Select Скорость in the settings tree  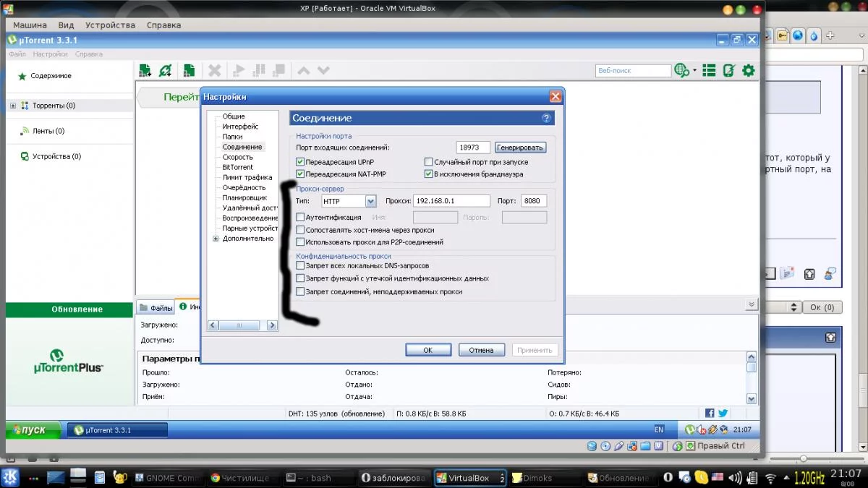point(238,157)
